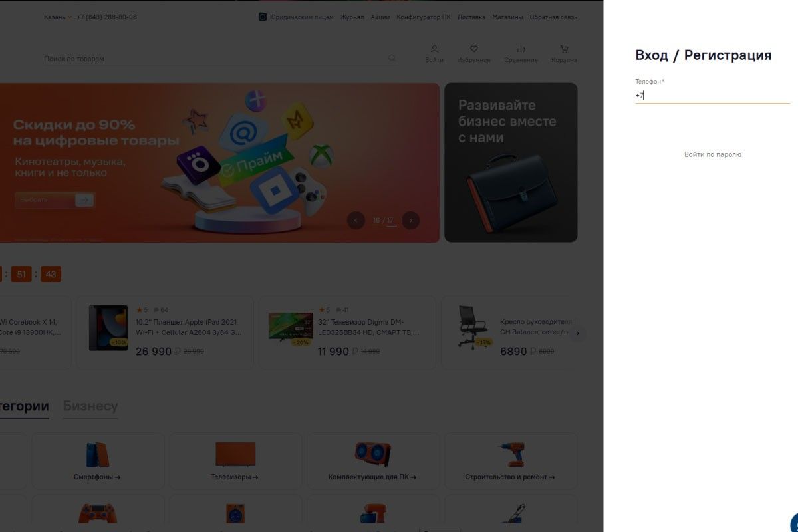Open the Смартфоны category card
The width and height of the screenshot is (798, 532).
(98, 461)
